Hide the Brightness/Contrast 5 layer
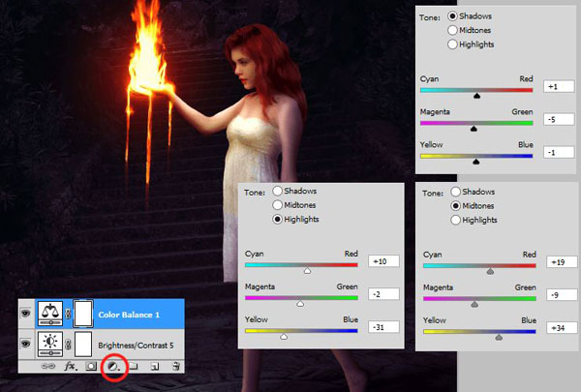Viewport: 581px width, 392px height. point(25,345)
